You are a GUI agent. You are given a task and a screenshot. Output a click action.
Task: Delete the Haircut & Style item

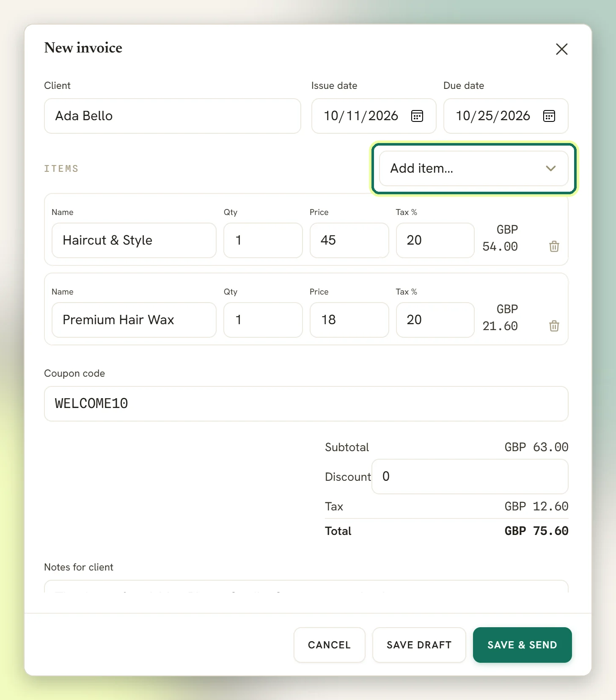coord(554,246)
